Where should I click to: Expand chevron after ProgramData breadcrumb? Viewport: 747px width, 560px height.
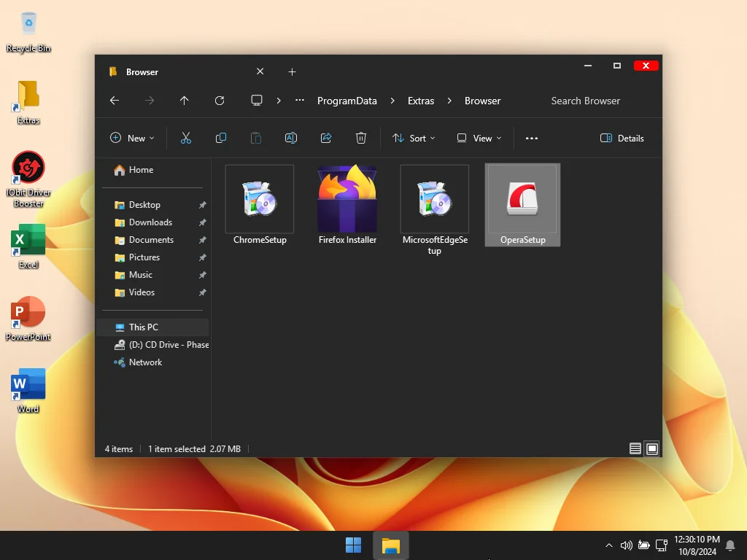pos(392,101)
